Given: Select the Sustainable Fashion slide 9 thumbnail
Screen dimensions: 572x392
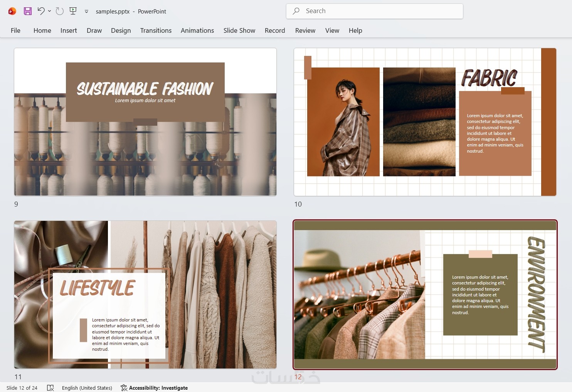Looking at the screenshot, I should 145,122.
